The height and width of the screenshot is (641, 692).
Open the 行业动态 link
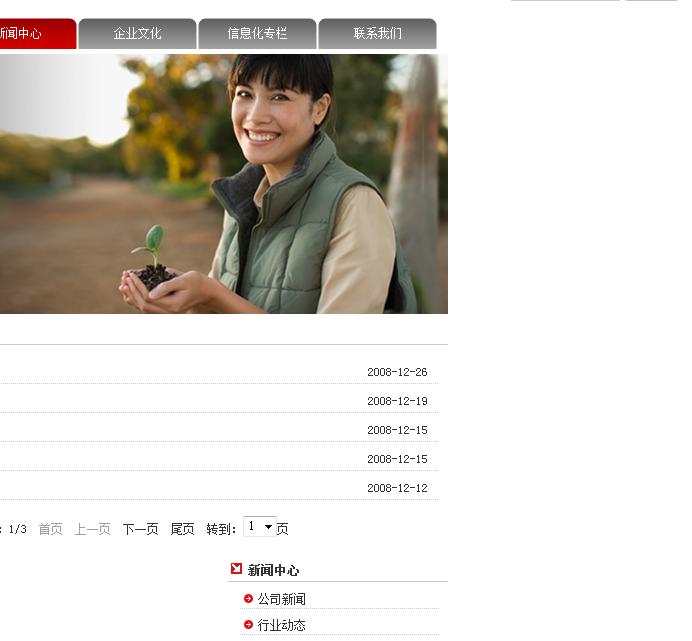[282, 625]
